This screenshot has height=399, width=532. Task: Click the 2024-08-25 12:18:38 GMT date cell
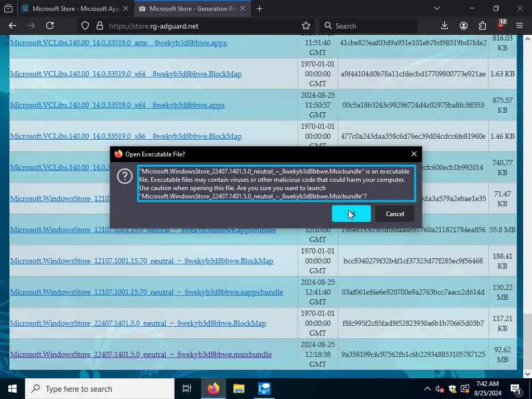coord(317,354)
